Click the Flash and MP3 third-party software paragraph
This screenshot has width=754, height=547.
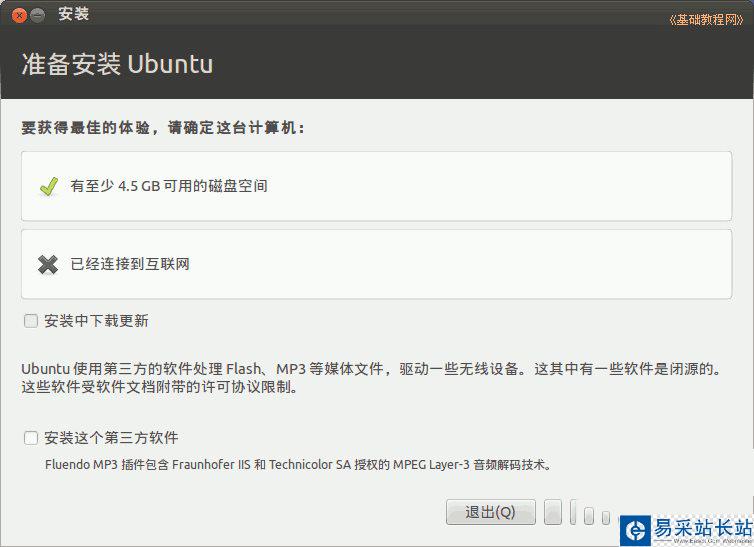(370, 378)
